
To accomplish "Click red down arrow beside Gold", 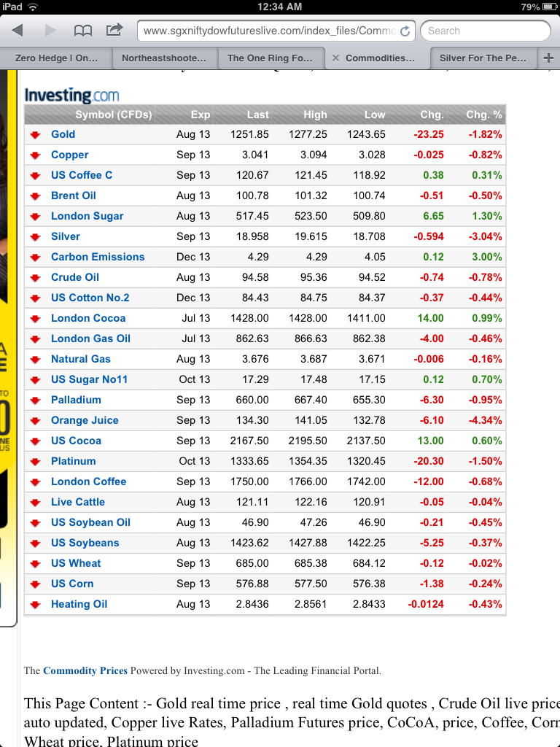I will point(35,135).
